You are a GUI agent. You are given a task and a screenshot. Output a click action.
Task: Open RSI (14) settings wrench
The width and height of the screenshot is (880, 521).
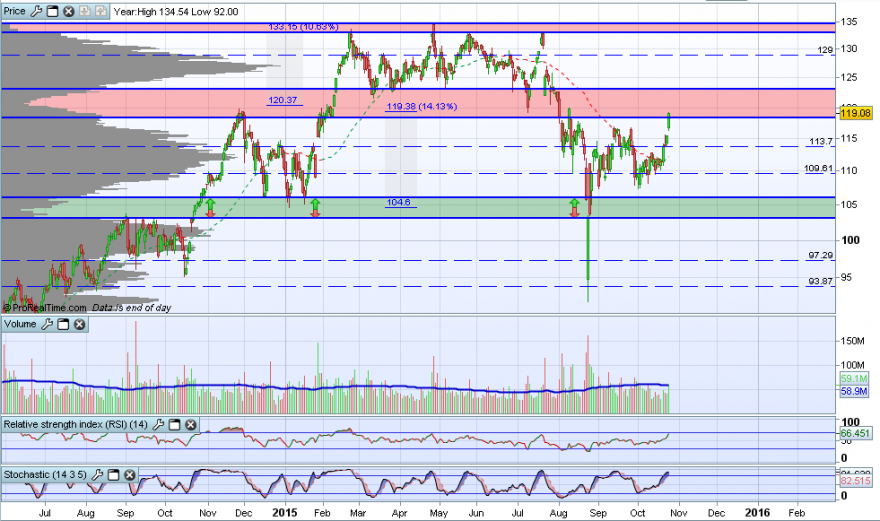158,424
